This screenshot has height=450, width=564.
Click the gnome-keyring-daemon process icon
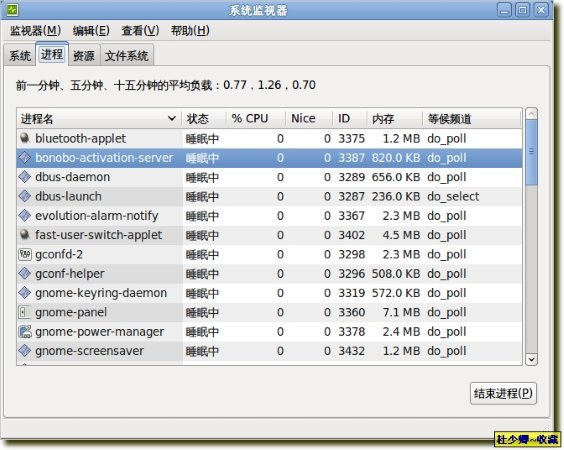(24, 293)
